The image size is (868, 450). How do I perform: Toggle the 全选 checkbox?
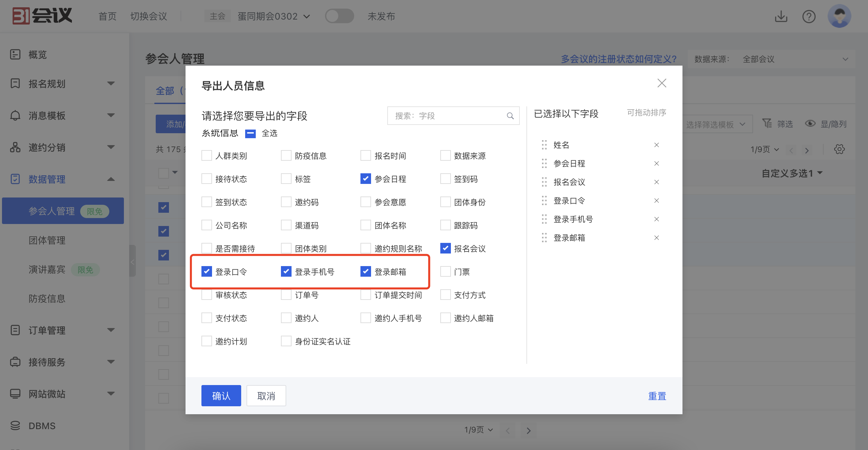tap(250, 134)
